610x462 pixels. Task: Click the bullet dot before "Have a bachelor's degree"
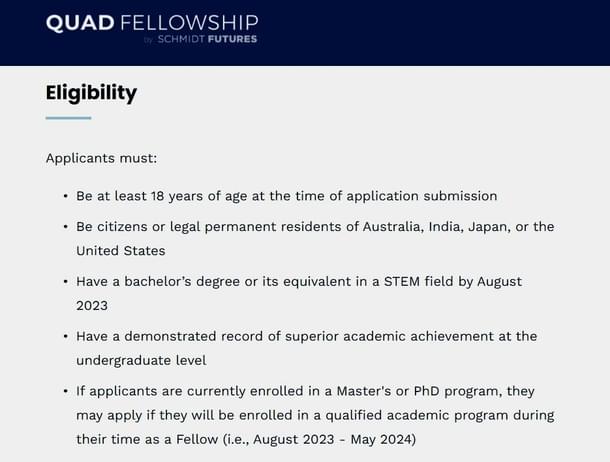[x=65, y=282]
